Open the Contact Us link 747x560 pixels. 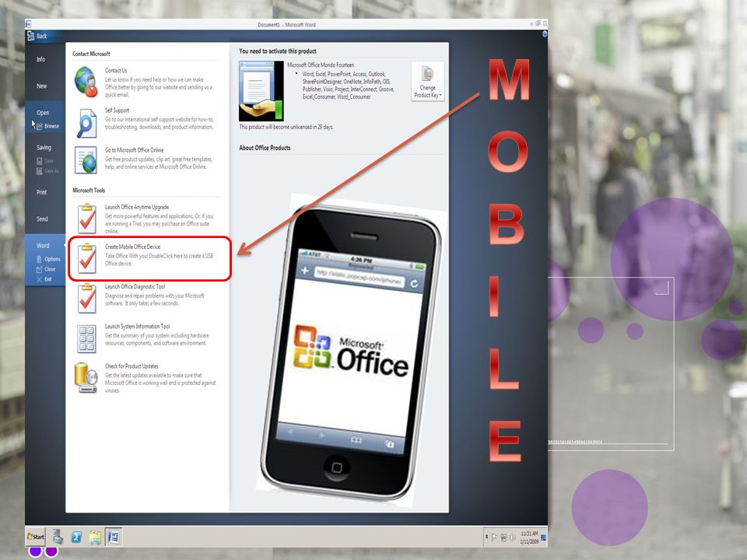[116, 71]
